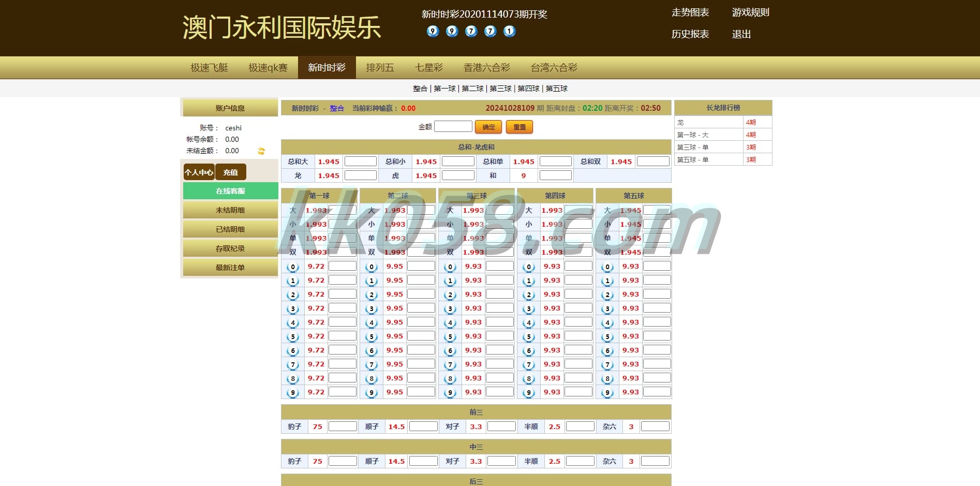
Task: Open 台湾六合彩 tab
Action: coord(554,68)
